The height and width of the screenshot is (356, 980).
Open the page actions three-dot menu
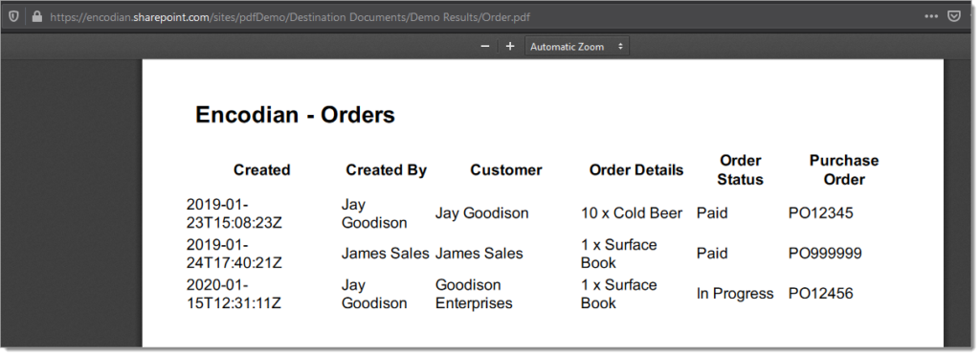931,17
